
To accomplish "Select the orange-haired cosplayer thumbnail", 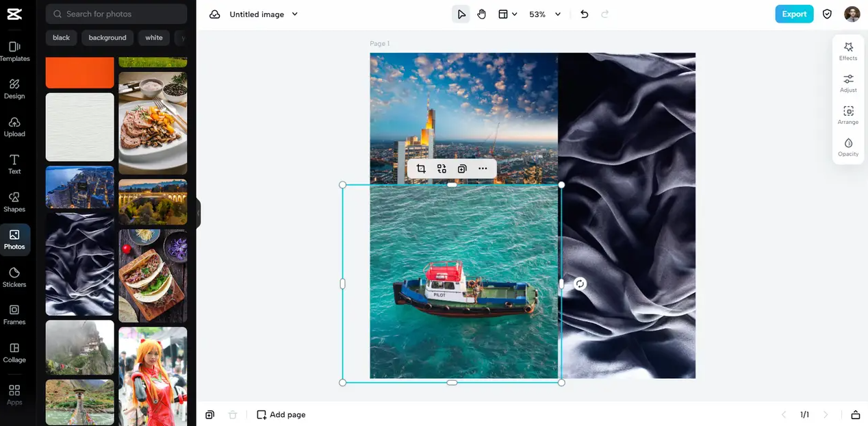I will 153,376.
